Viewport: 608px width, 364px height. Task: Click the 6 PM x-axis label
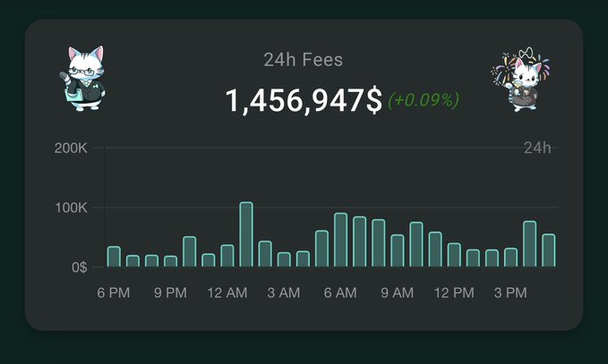coord(113,292)
